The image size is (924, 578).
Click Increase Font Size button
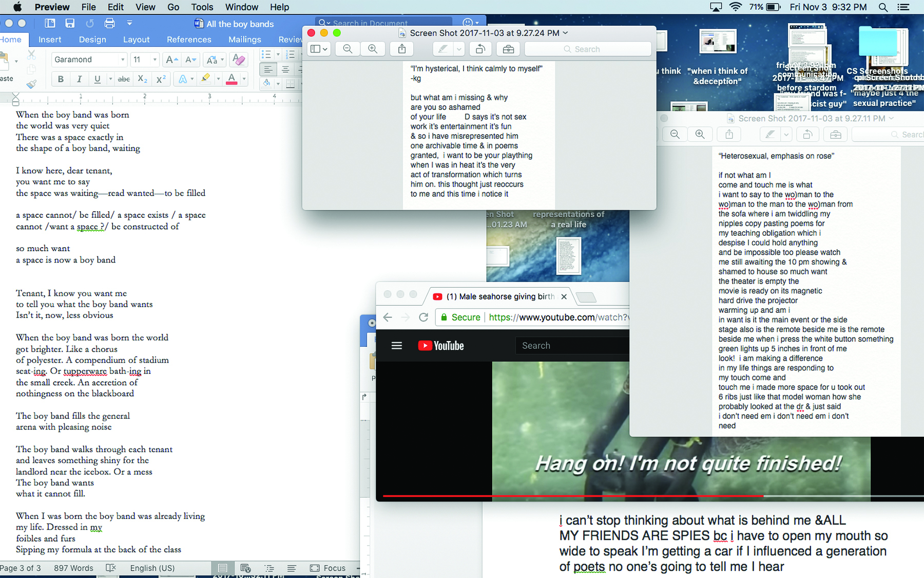point(171,60)
